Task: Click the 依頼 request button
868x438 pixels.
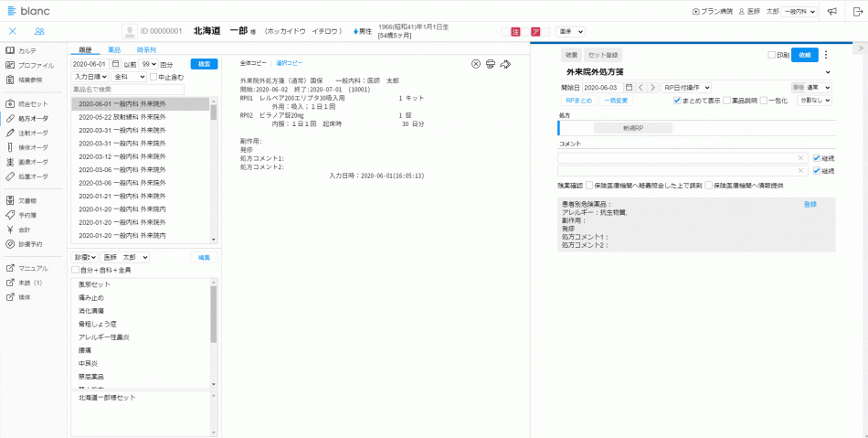Action: coord(805,55)
